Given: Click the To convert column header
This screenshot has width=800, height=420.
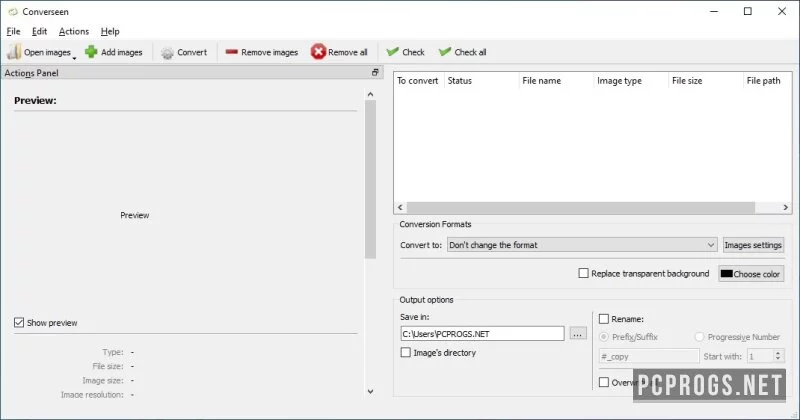Looking at the screenshot, I should [x=418, y=81].
